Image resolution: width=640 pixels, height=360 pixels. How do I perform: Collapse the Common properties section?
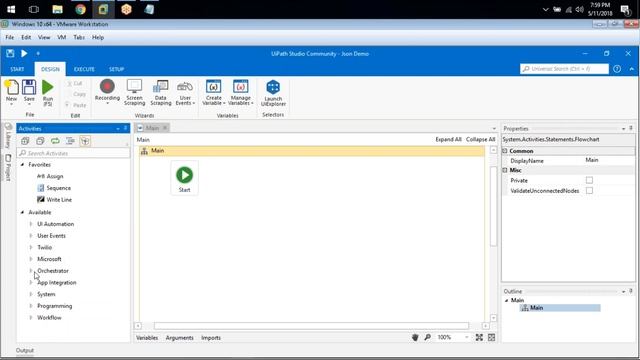point(505,151)
